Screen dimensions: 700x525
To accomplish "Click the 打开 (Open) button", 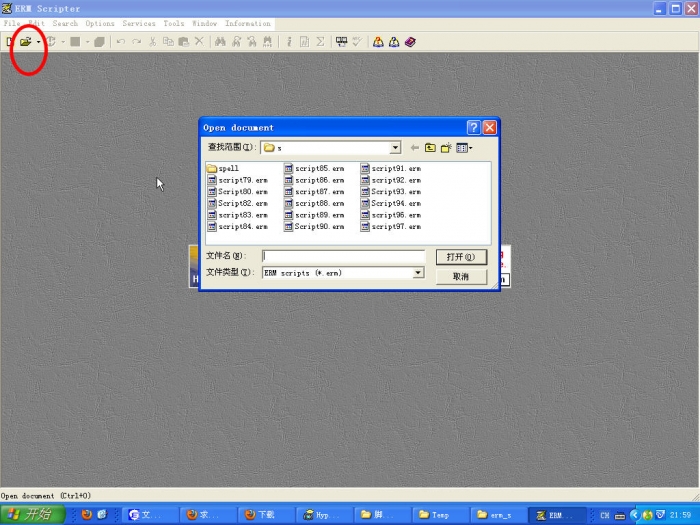I will 461,257.
